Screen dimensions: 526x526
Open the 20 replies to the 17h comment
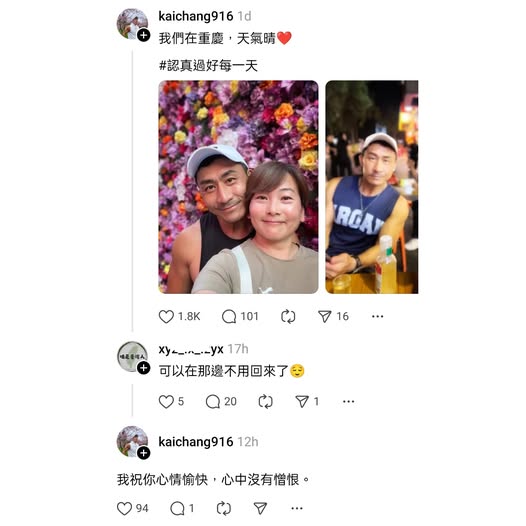tap(213, 402)
